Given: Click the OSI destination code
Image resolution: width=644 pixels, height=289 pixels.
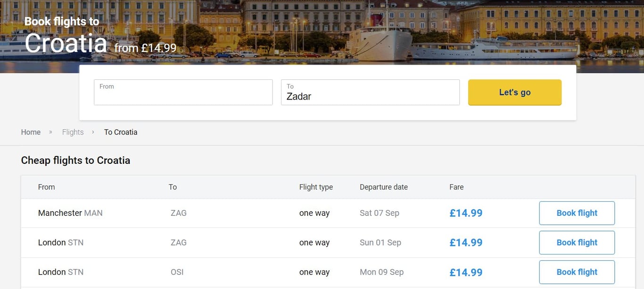Looking at the screenshot, I should 177,272.
